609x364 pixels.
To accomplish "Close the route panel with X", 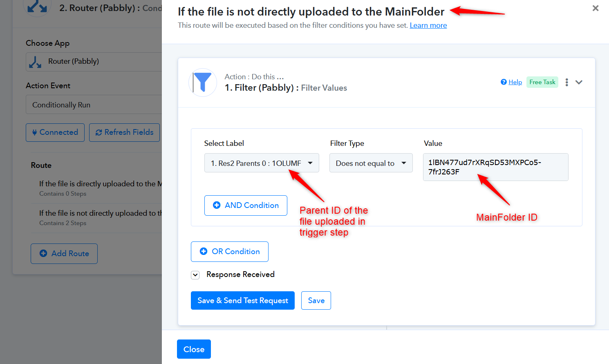I will pos(596,8).
